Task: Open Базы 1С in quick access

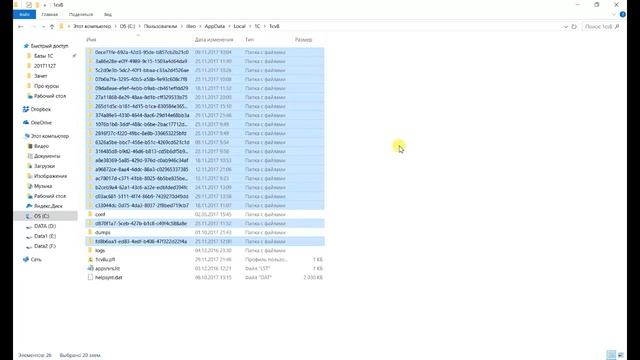Action: (x=43, y=56)
